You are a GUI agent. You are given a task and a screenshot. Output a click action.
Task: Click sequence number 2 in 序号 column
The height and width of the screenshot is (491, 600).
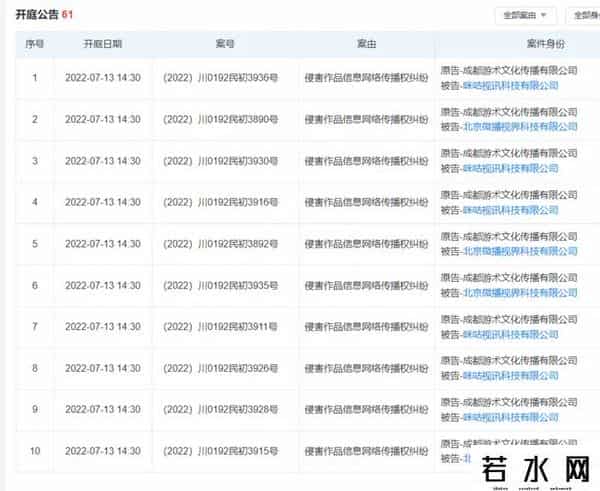[x=35, y=119]
